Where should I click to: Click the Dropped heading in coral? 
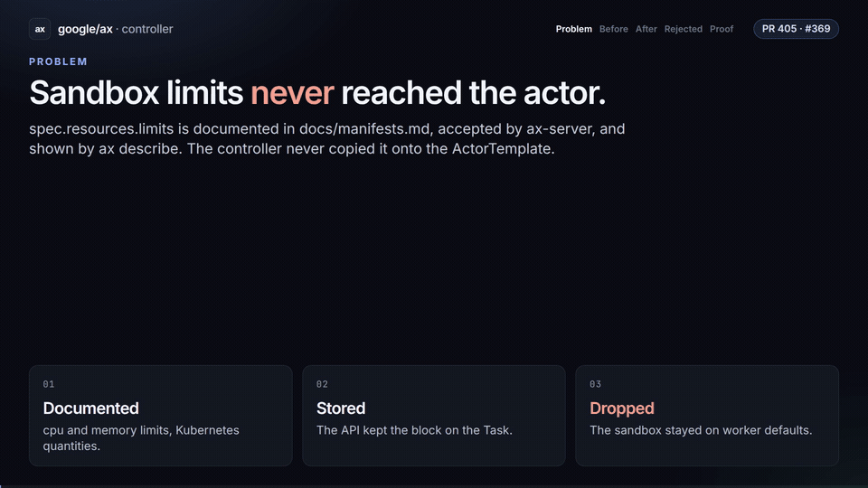coord(622,408)
